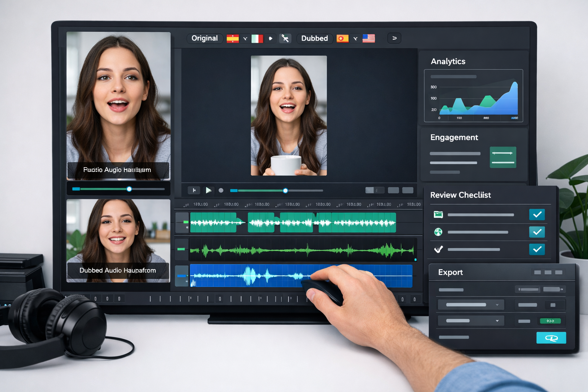The image size is (588, 392).
Task: Click the middle small square in Export header
Action: coord(548,272)
